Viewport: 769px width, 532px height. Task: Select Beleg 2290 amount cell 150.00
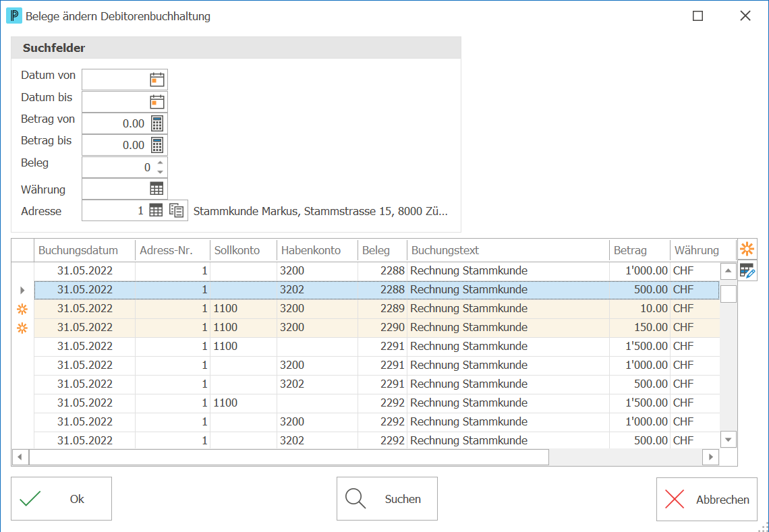[x=639, y=328]
